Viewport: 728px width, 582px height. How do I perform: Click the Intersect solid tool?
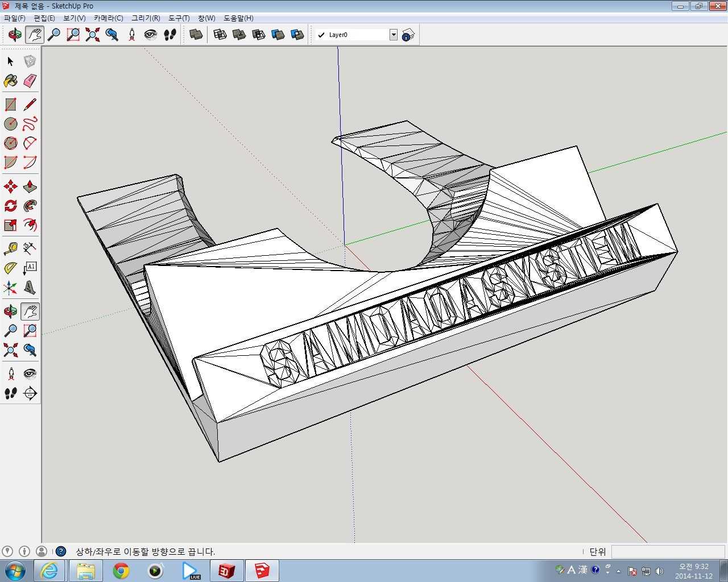tap(220, 35)
